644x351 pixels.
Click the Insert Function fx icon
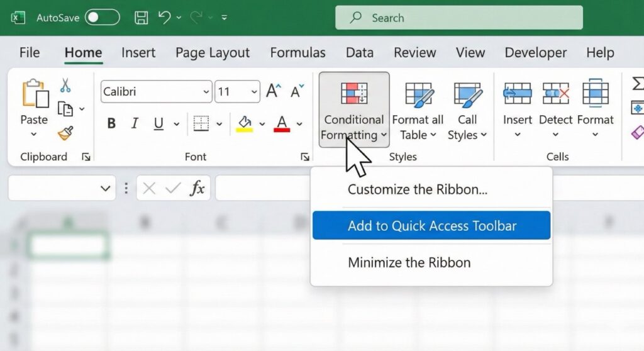[x=197, y=188]
